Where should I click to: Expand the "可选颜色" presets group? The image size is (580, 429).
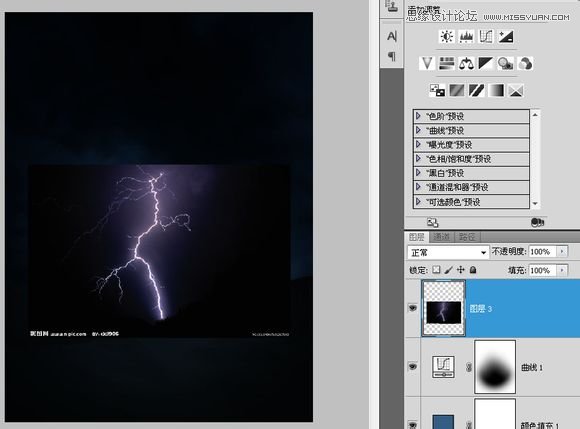(418, 202)
